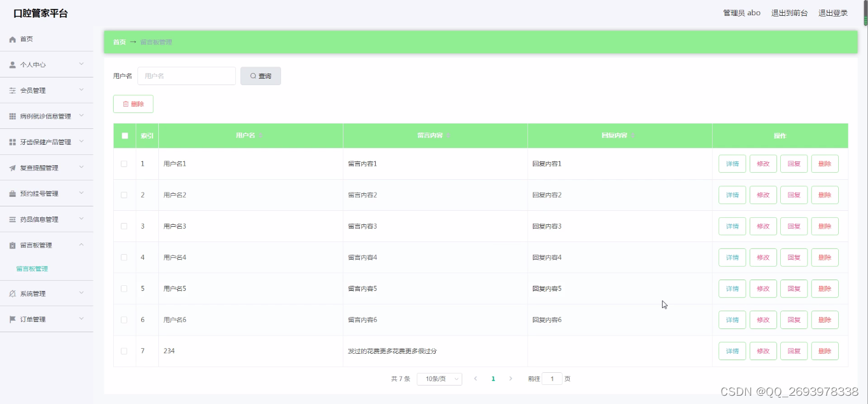Click the tiles icon for 牙齿保健产品管理
Image resolution: width=868 pixels, height=404 pixels.
pos(13,142)
